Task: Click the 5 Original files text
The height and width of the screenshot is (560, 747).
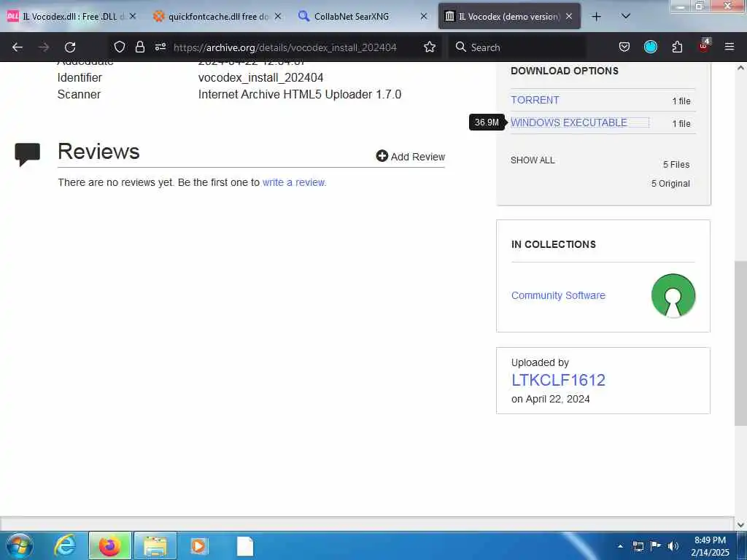Action: (670, 183)
